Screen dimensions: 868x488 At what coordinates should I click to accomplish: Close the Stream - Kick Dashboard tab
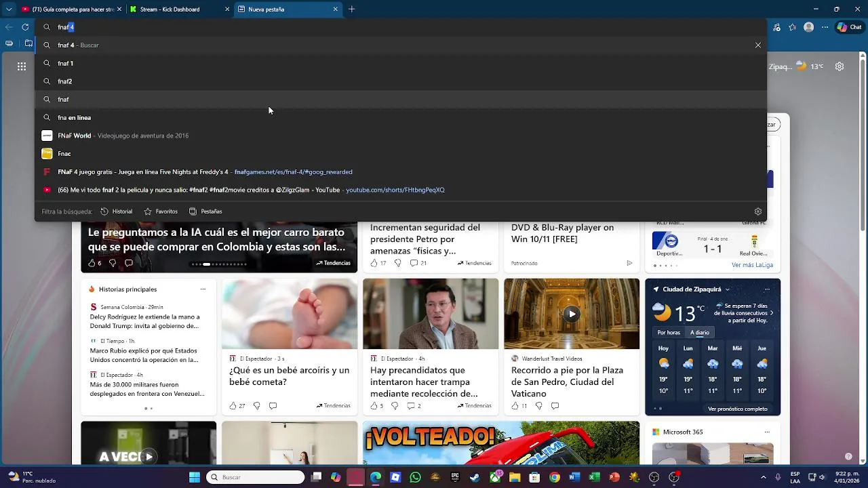click(228, 9)
